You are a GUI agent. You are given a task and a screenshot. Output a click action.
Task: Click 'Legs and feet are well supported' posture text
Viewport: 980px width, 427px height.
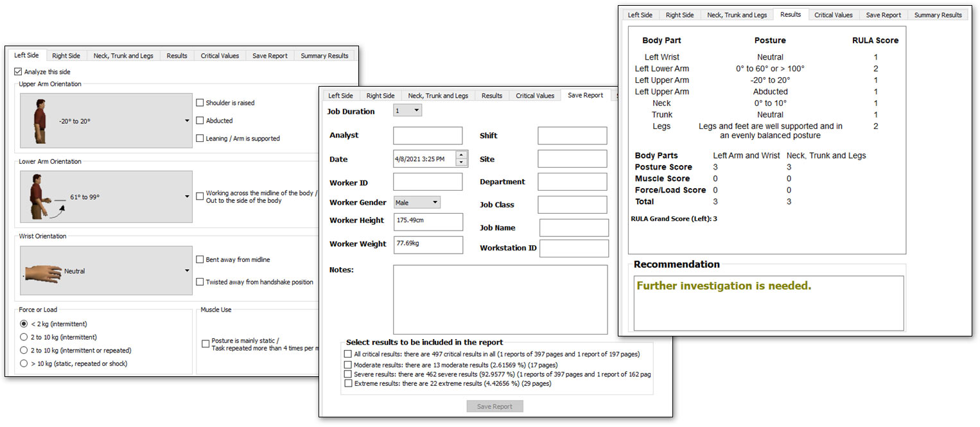point(770,131)
